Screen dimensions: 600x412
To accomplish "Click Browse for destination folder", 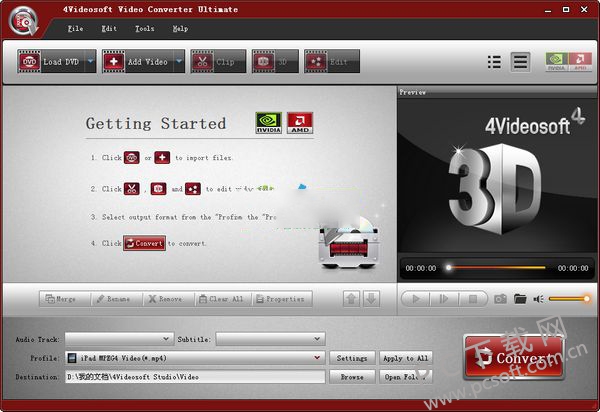I will pos(352,377).
